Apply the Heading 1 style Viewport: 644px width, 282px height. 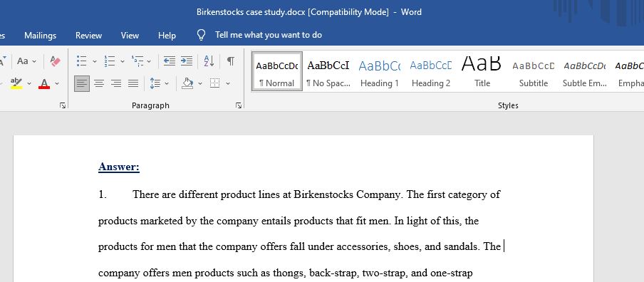[x=379, y=71]
